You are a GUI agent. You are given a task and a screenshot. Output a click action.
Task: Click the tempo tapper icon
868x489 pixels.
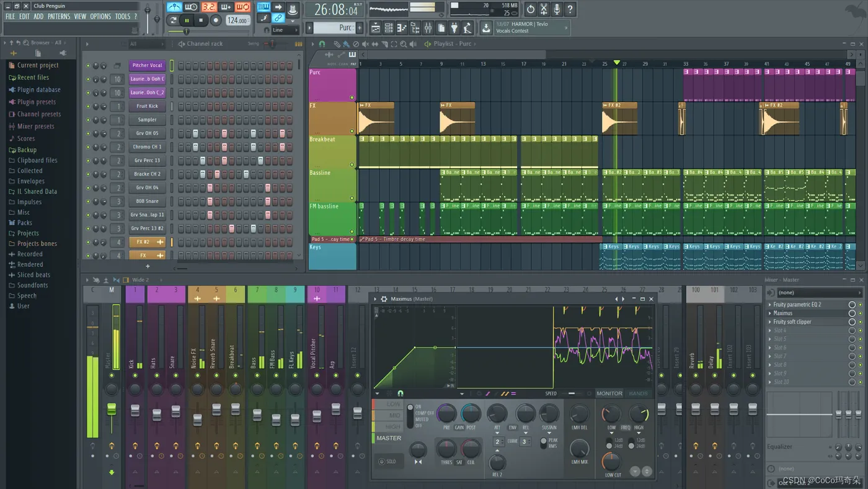tap(467, 28)
